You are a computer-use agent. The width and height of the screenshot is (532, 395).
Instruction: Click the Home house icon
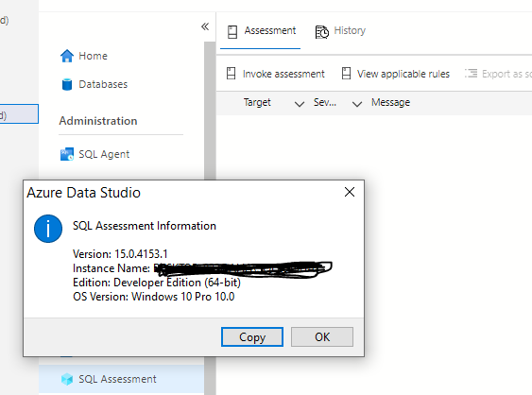(67, 56)
